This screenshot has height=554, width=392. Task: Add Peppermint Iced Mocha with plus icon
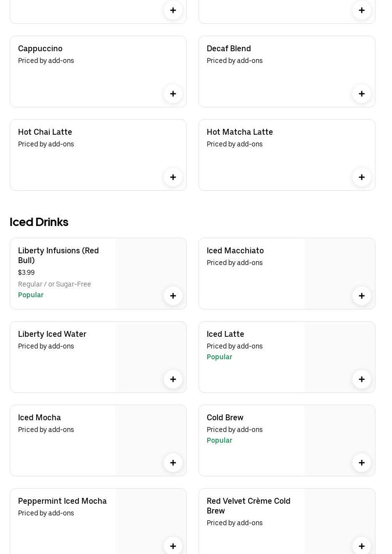click(173, 546)
